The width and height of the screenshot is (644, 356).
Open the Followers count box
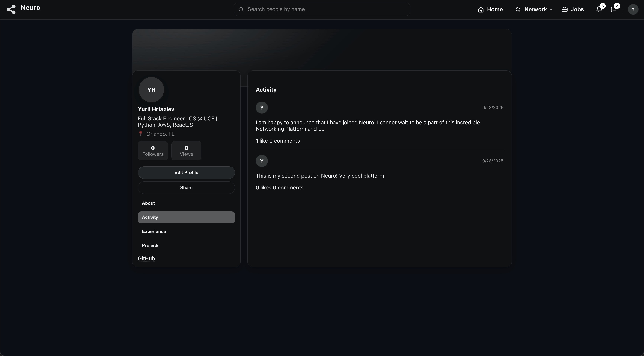click(x=153, y=151)
